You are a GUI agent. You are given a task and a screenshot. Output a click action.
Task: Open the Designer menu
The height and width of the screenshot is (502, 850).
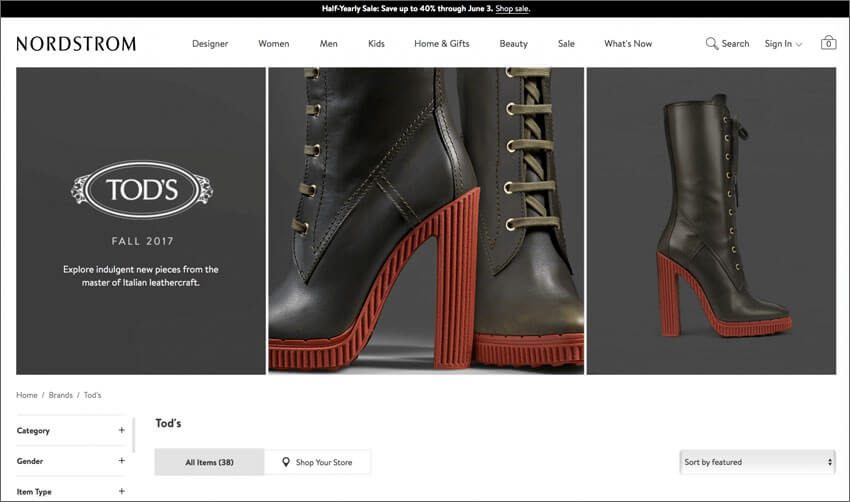[x=210, y=44]
